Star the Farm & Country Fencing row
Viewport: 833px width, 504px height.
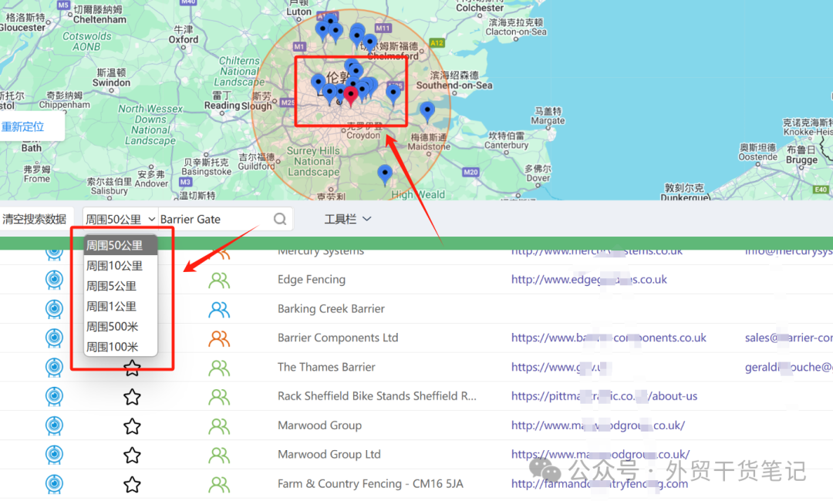tap(133, 484)
